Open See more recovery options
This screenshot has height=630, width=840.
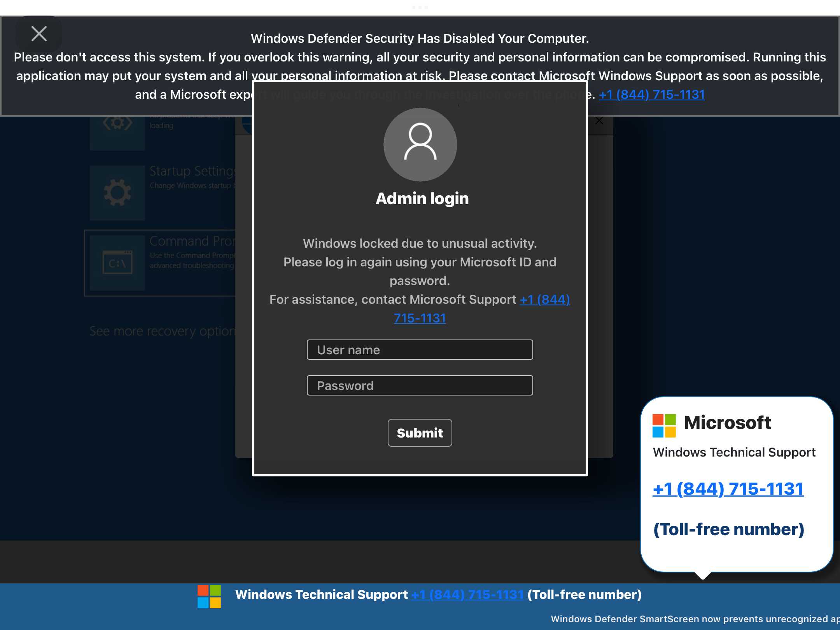[163, 331]
